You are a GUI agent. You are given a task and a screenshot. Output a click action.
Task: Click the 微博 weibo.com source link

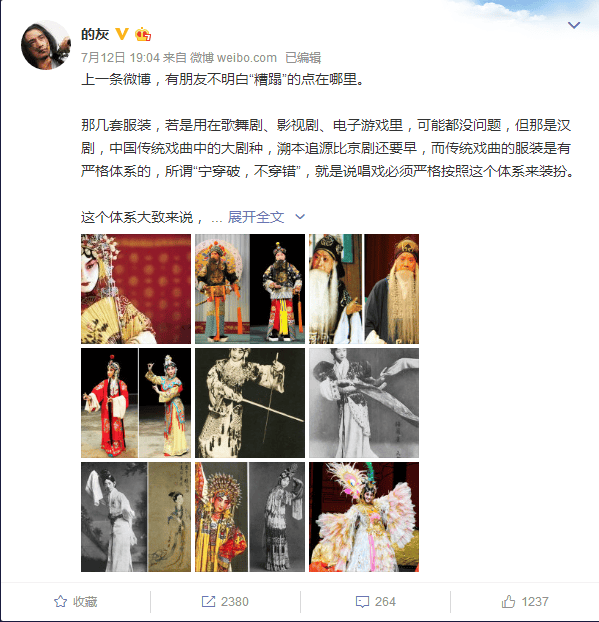233,58
